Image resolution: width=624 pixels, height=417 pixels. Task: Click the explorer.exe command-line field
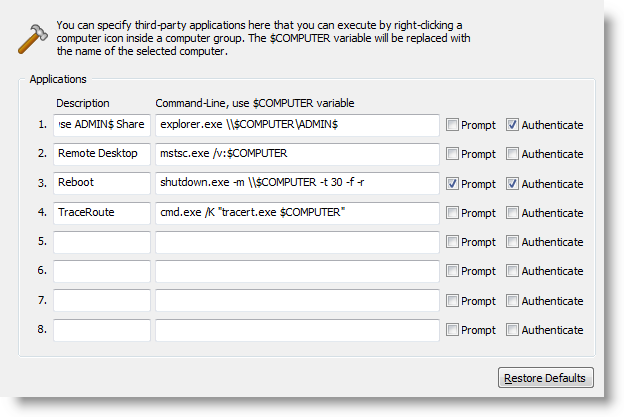click(297, 125)
